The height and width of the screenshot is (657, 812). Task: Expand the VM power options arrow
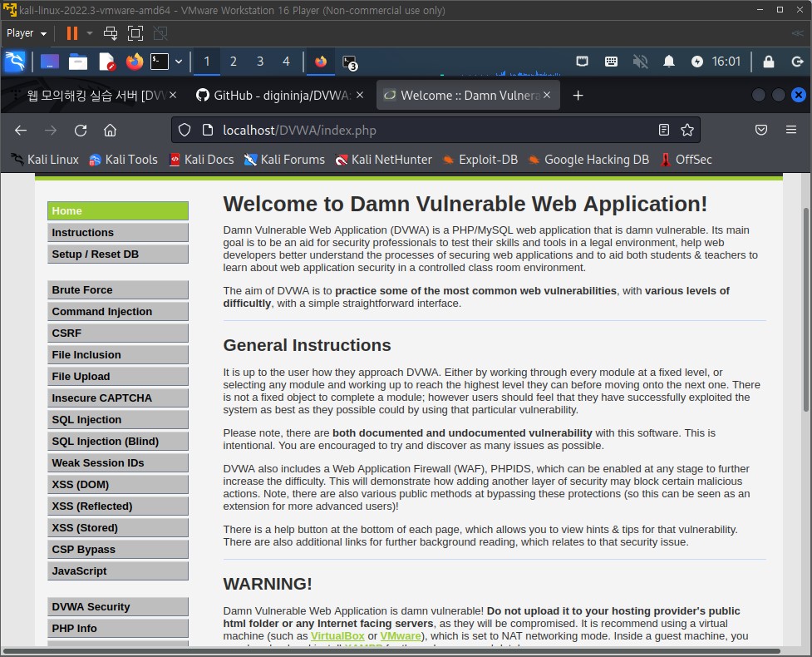pyautogui.click(x=90, y=33)
